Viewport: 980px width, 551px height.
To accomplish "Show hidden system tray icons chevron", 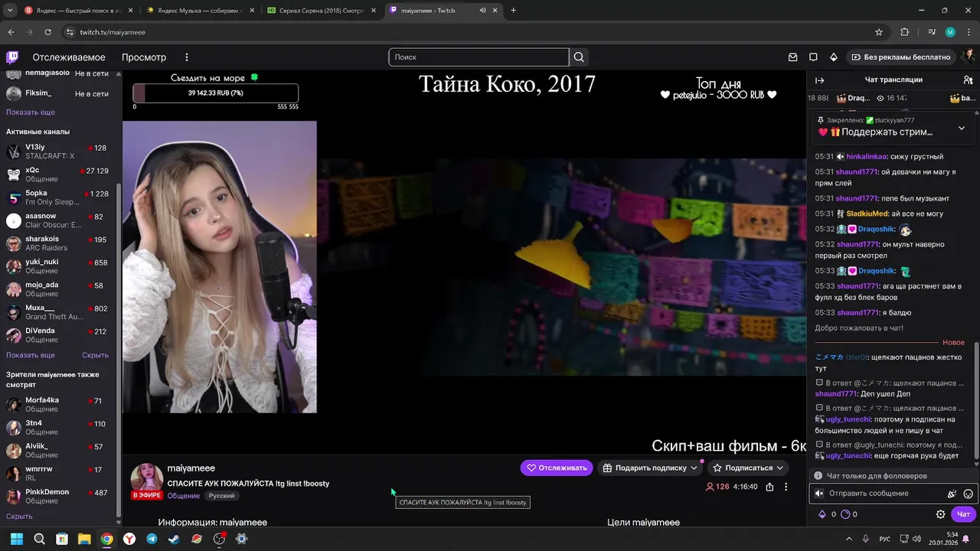I will pyautogui.click(x=849, y=539).
